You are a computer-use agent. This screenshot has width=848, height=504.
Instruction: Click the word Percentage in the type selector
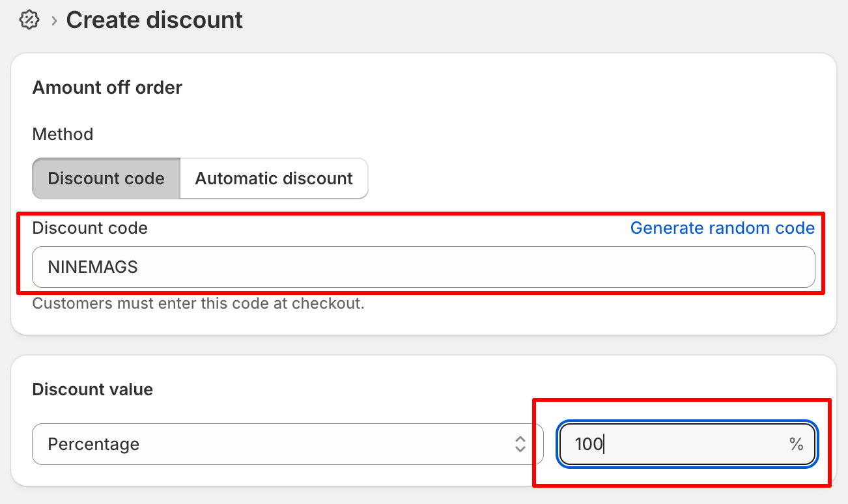94,444
